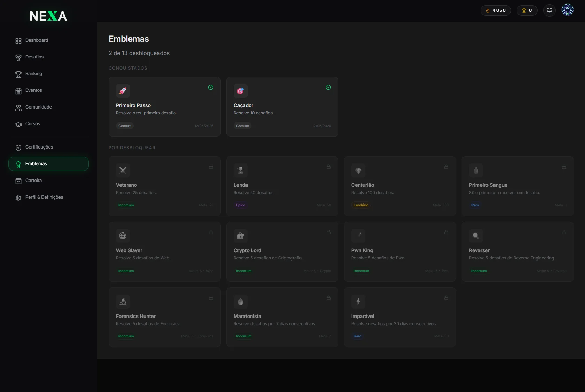Click the target icon on Caçador
This screenshot has width=585, height=392.
(241, 91)
